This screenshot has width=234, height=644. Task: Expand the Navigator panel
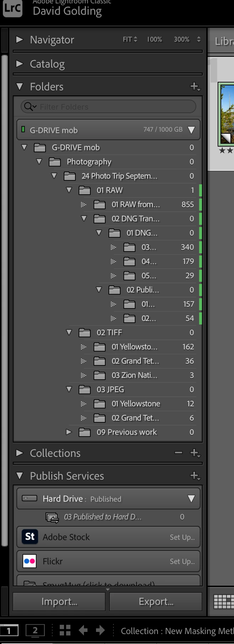coord(20,39)
